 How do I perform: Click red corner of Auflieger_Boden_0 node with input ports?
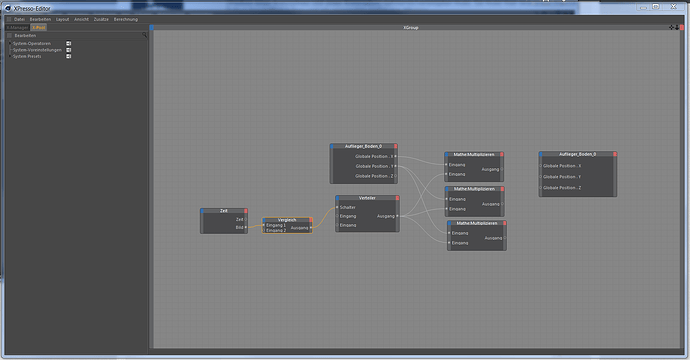pos(615,154)
